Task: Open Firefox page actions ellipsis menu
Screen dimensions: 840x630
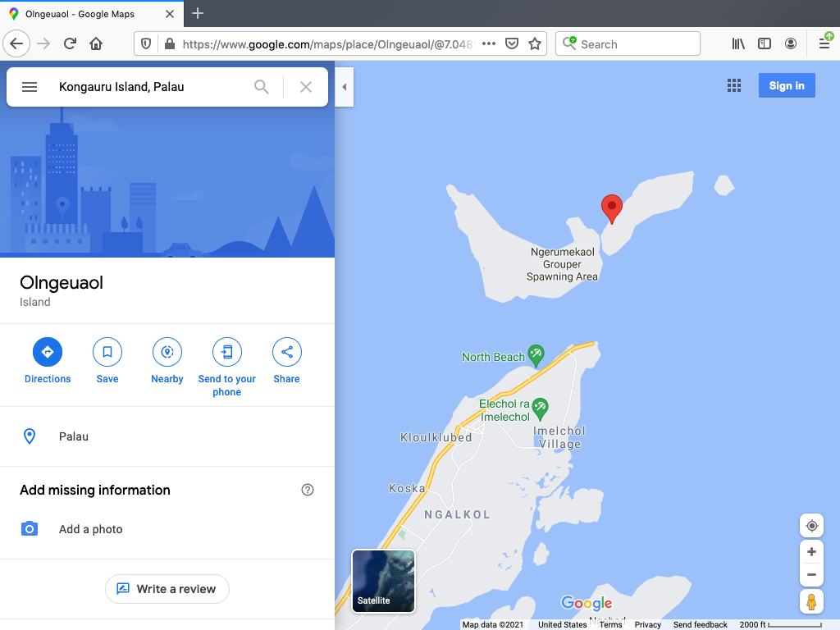Action: pos(489,44)
